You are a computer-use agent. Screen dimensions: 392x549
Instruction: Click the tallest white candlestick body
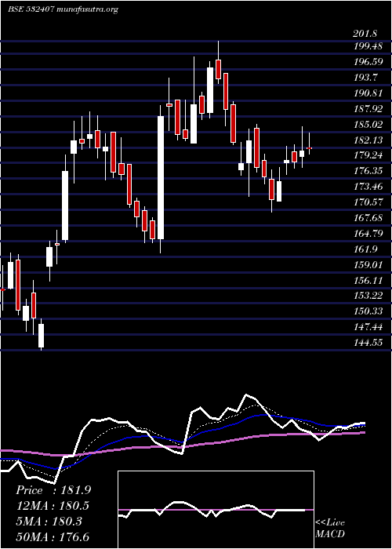160,178
